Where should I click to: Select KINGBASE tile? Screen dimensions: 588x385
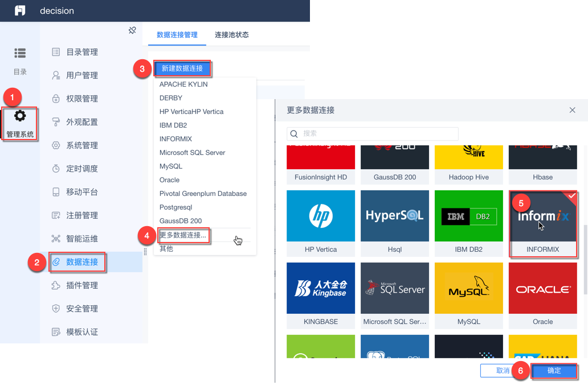[x=321, y=296]
